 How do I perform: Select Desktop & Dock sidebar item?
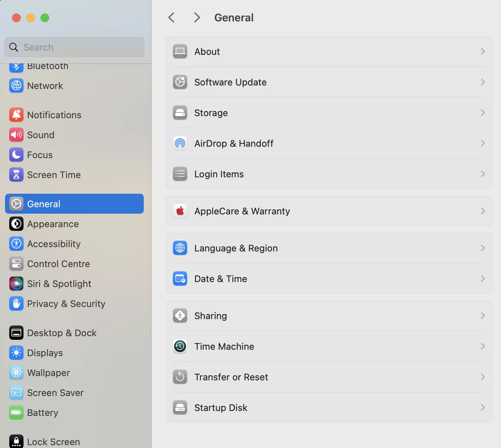click(x=62, y=333)
